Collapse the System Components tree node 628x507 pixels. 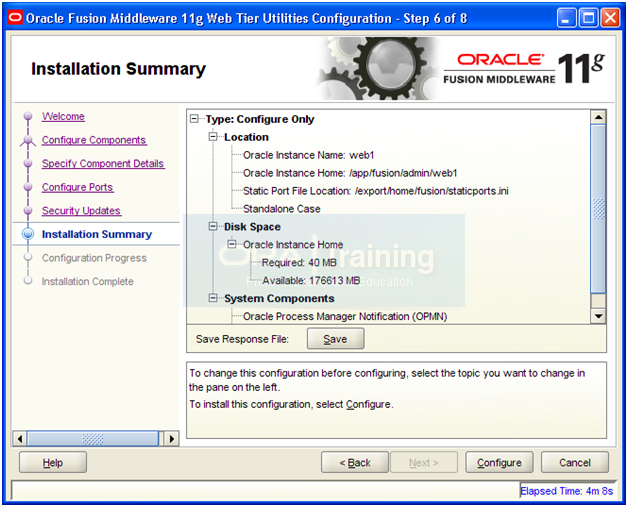213,298
